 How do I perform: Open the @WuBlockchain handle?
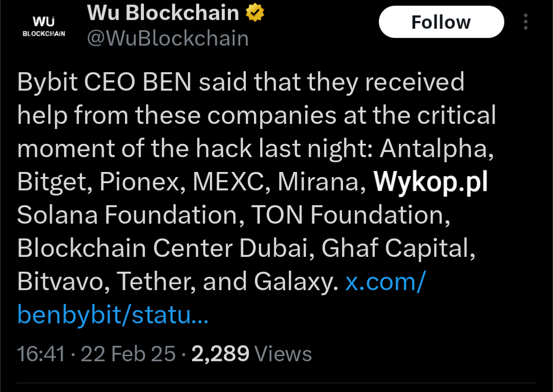(167, 39)
